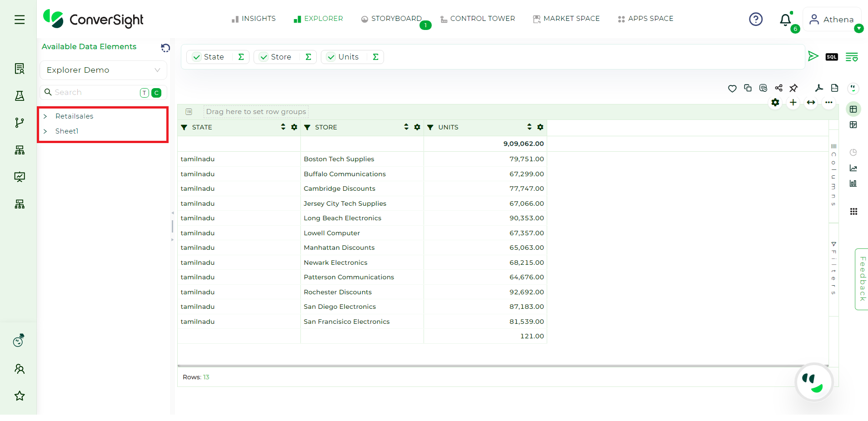
Task: Open the presentation monitor sidebar icon
Action: point(20,177)
